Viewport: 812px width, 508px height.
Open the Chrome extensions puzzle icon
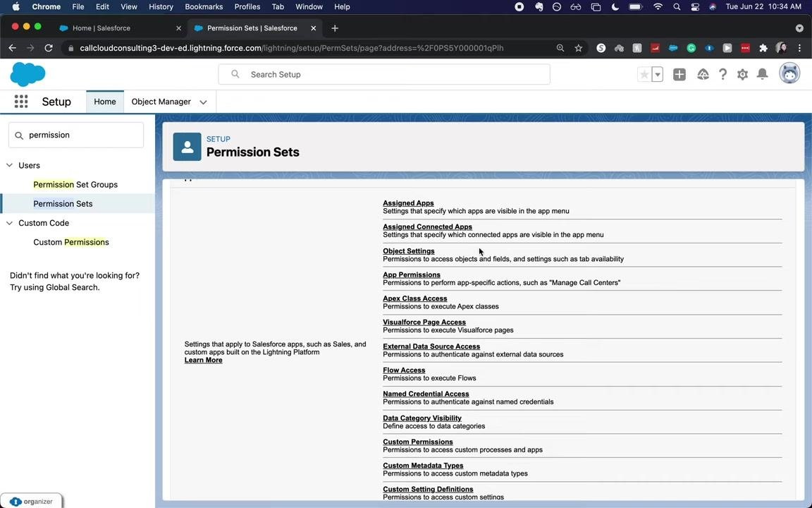763,48
